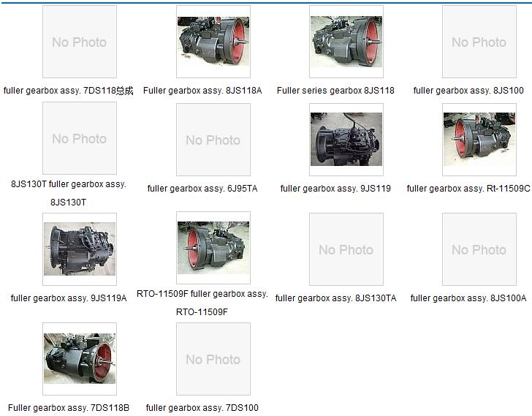Viewport: 532px width, 416px height.
Task: Click 'Fuller gearbox assy. 8JS118A' text link
Action: pos(202,91)
